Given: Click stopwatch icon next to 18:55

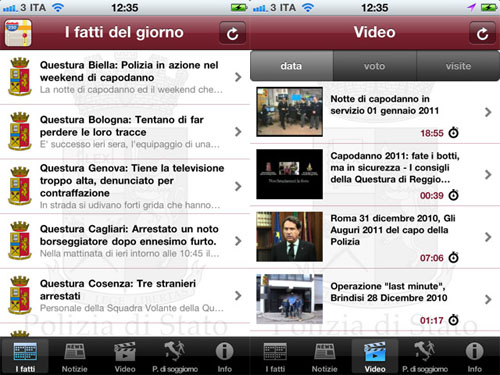Looking at the screenshot, I should [453, 132].
